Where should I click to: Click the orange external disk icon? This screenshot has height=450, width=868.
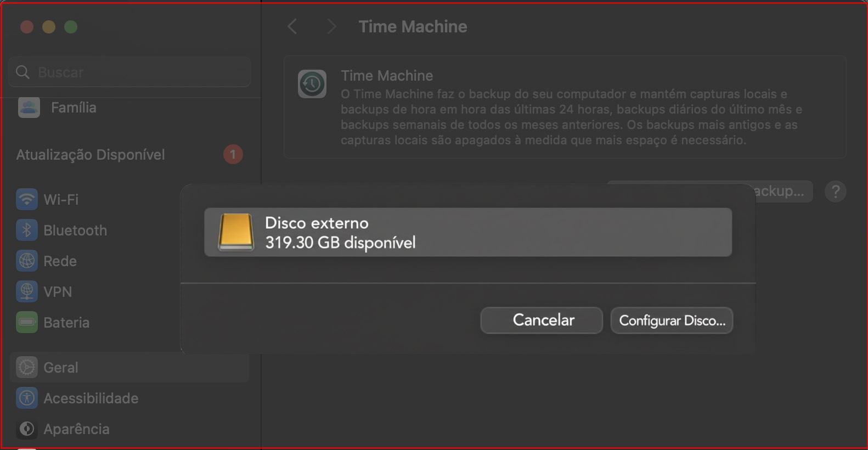point(235,232)
